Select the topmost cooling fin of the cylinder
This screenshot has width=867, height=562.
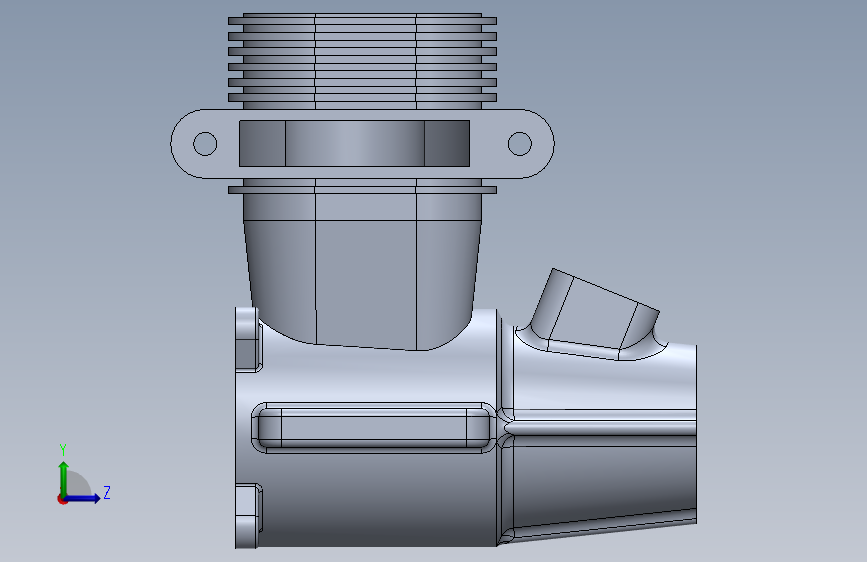363,21
